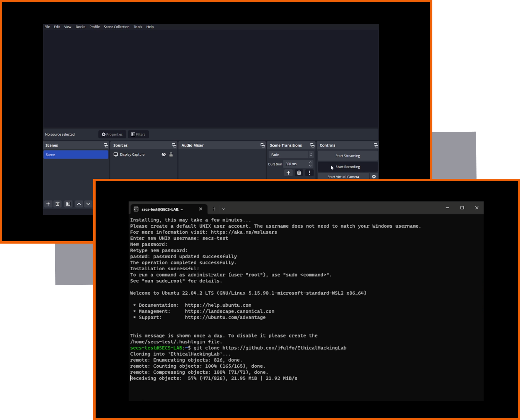The image size is (520, 420).
Task: Open the Tools menu in OBS
Action: tap(138, 27)
